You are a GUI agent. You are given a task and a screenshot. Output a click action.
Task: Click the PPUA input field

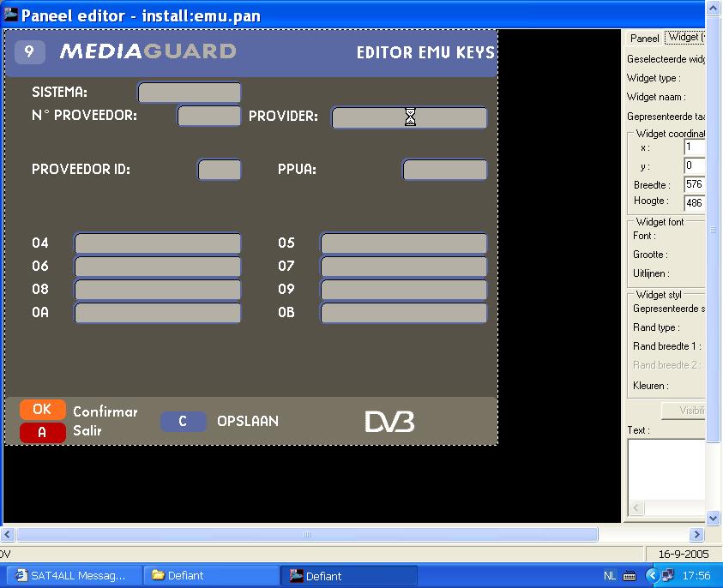[x=445, y=170]
